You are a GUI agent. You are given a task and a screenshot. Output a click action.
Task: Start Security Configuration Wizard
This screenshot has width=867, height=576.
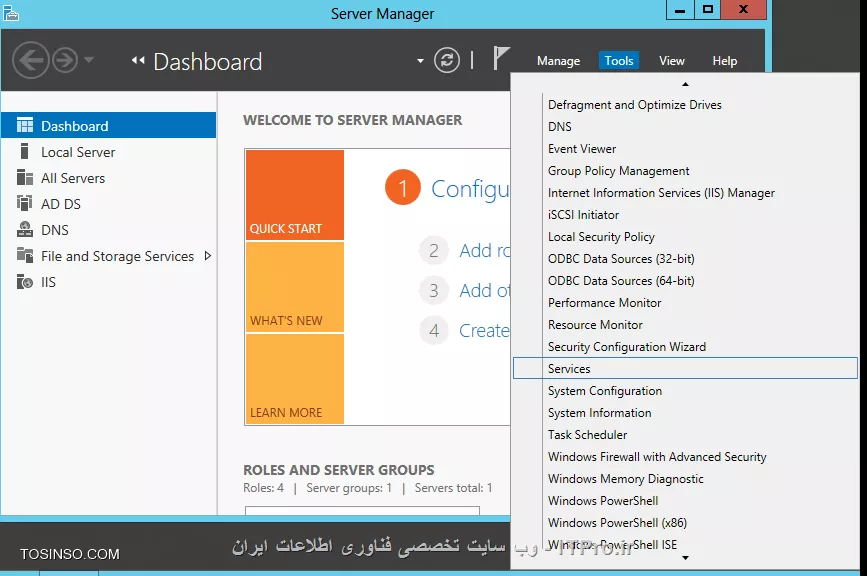(685, 347)
